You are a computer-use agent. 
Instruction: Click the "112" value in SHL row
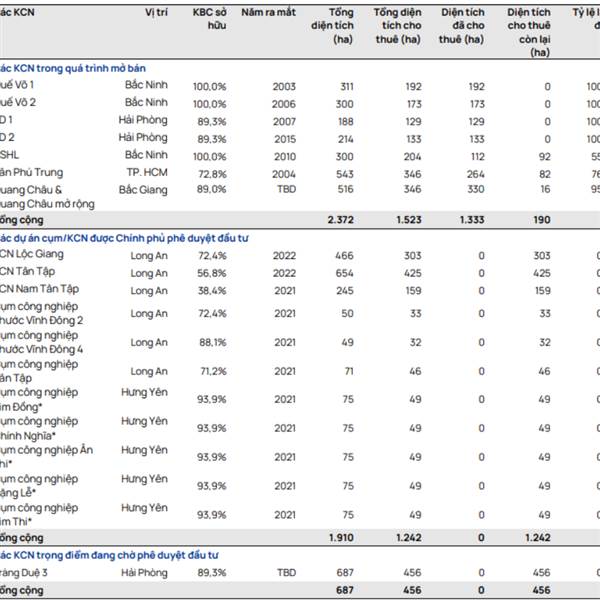coord(478,157)
